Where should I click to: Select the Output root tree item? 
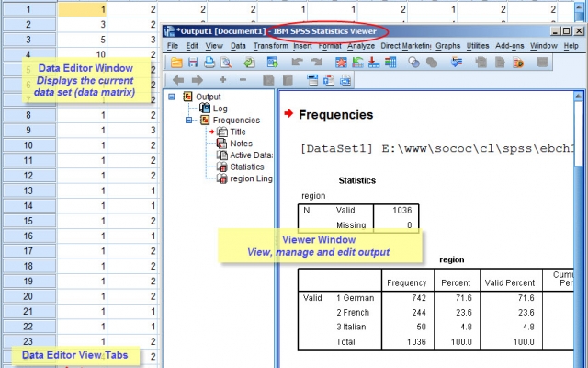pyautogui.click(x=209, y=97)
